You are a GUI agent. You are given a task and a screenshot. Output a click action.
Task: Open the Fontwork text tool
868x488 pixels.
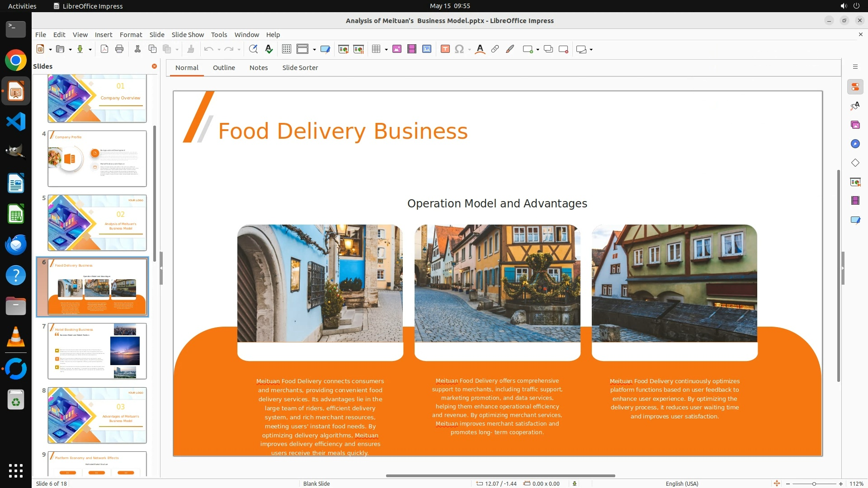[480, 49]
